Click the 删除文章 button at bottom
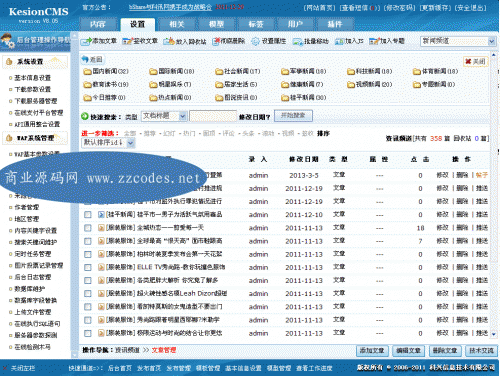 (445, 351)
